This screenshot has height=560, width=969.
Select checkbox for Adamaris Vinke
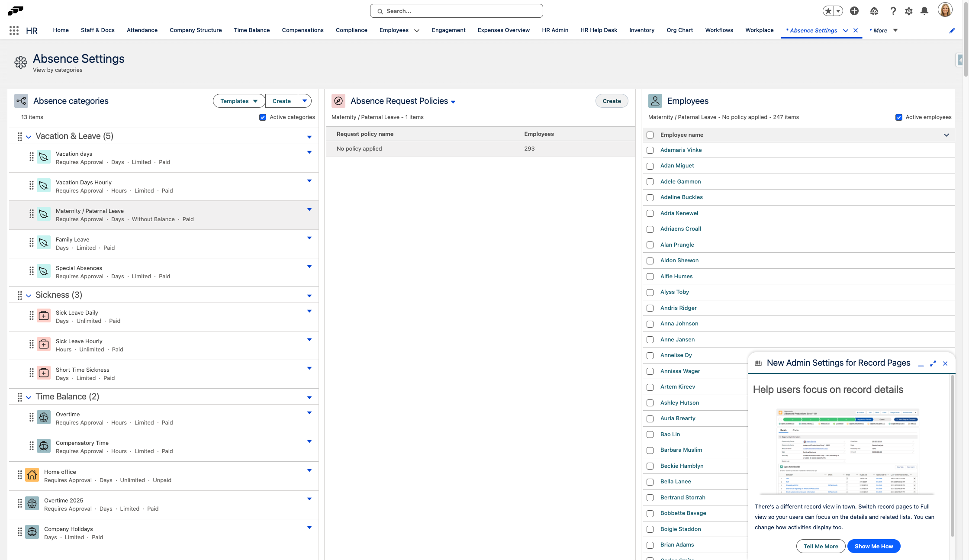pos(650,150)
